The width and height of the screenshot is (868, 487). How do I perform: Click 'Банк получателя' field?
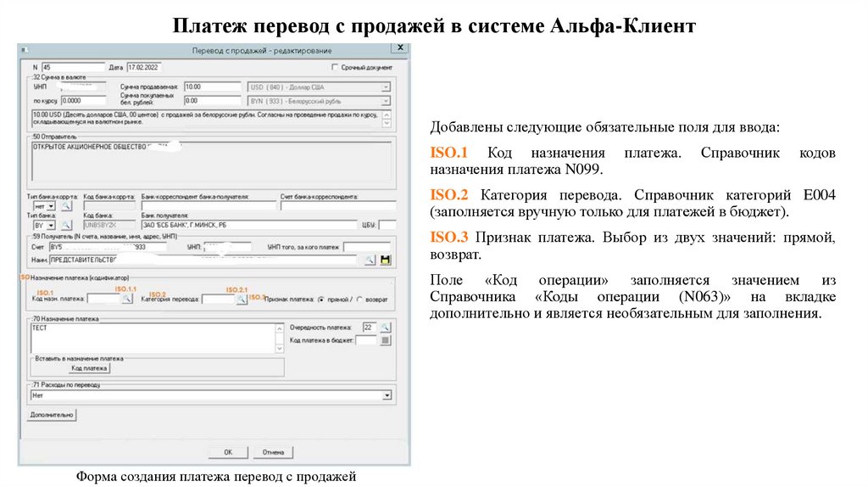coord(249,225)
